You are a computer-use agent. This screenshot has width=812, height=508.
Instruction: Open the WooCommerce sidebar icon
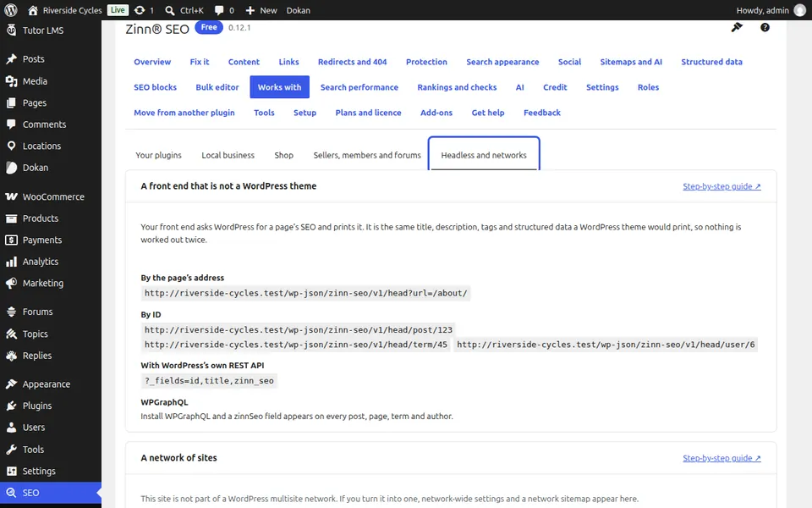pos(11,196)
